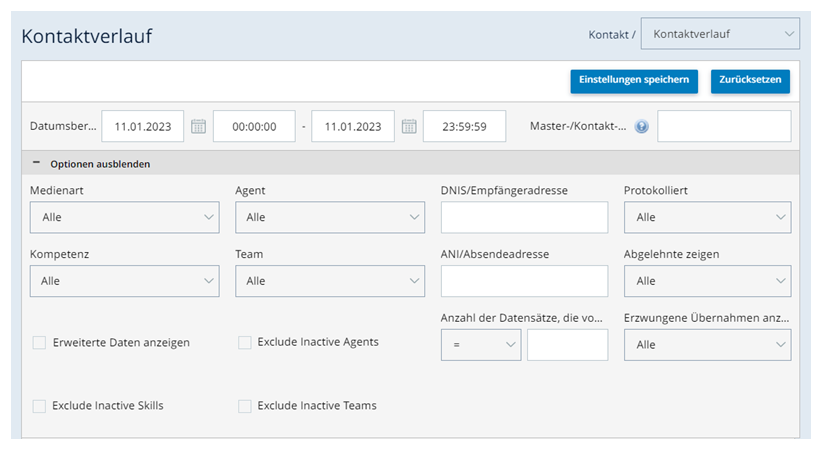Expand the Medienart dropdown
Screen dimensions: 823x451
tap(124, 217)
